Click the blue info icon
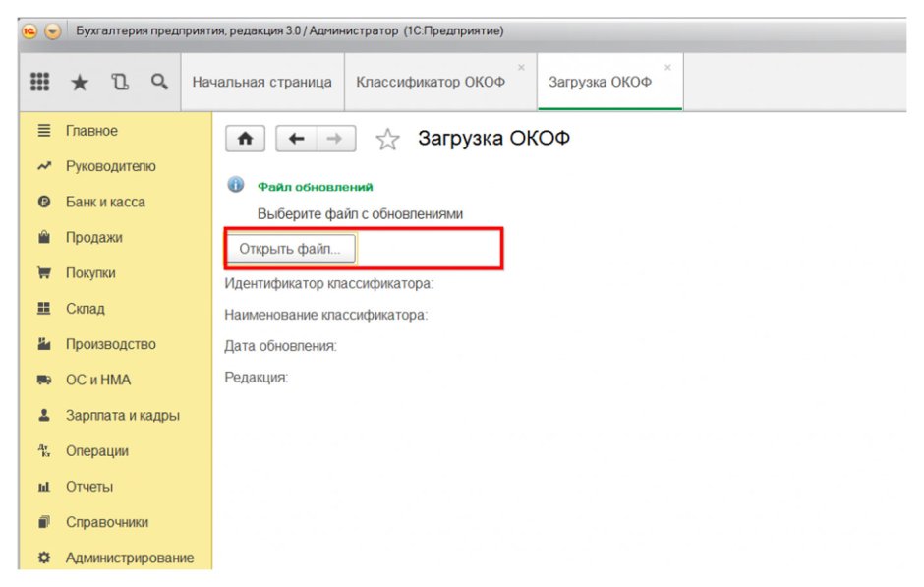Image resolution: width=924 pixels, height=587 pixels. pyautogui.click(x=236, y=185)
